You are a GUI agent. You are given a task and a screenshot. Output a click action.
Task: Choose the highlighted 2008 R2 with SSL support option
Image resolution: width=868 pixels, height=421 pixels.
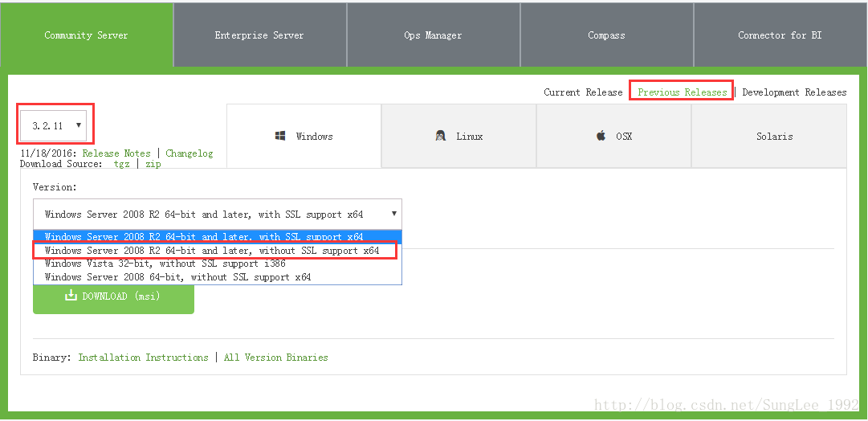tap(218, 236)
